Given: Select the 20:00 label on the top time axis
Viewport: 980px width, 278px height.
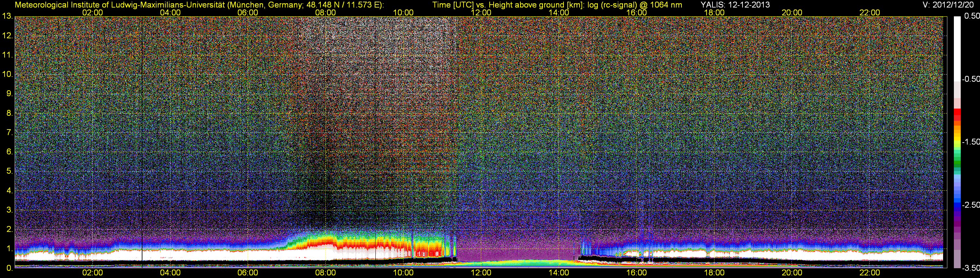Looking at the screenshot, I should [792, 12].
